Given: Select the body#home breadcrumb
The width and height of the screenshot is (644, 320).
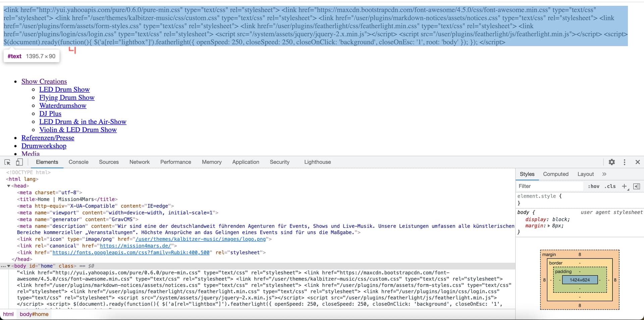Looking at the screenshot, I should point(34,314).
